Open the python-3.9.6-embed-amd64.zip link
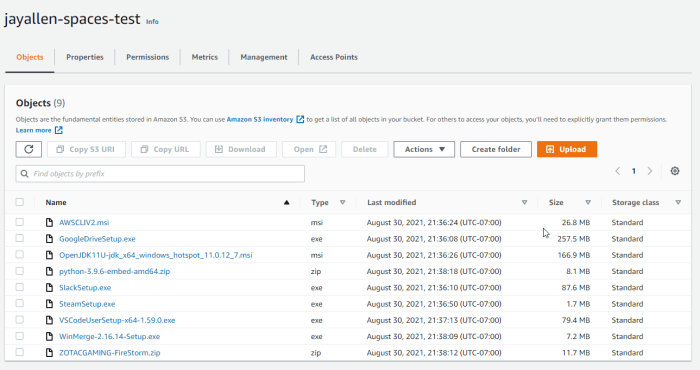The width and height of the screenshot is (700, 370). (114, 271)
